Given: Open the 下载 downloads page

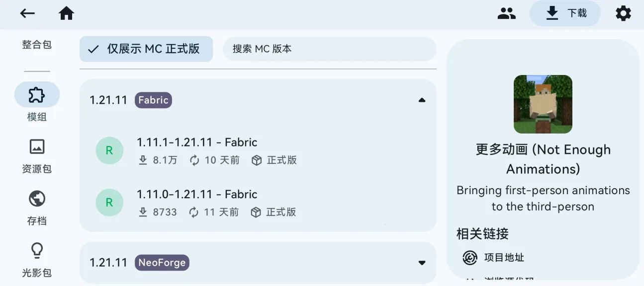Looking at the screenshot, I should click(565, 13).
